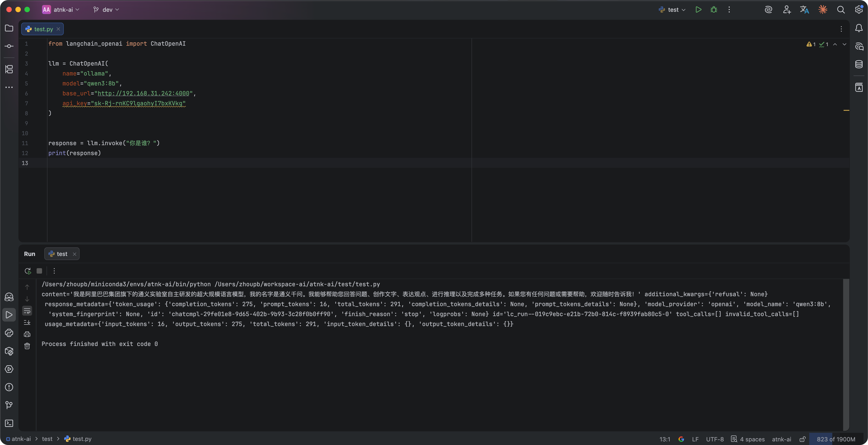Open the Python Console tool window
868x445 pixels.
pyautogui.click(x=9, y=333)
